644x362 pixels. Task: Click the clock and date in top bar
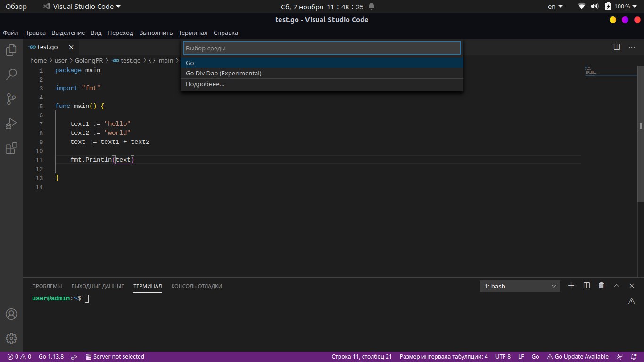coord(322,7)
